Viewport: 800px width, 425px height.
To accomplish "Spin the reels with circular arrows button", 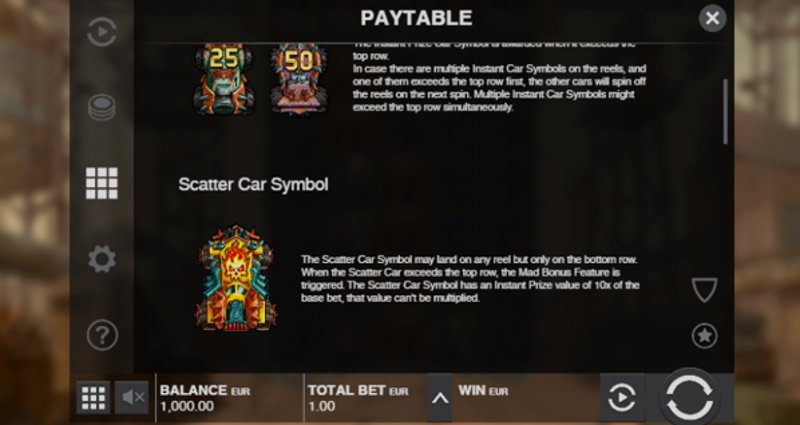I will tap(690, 397).
